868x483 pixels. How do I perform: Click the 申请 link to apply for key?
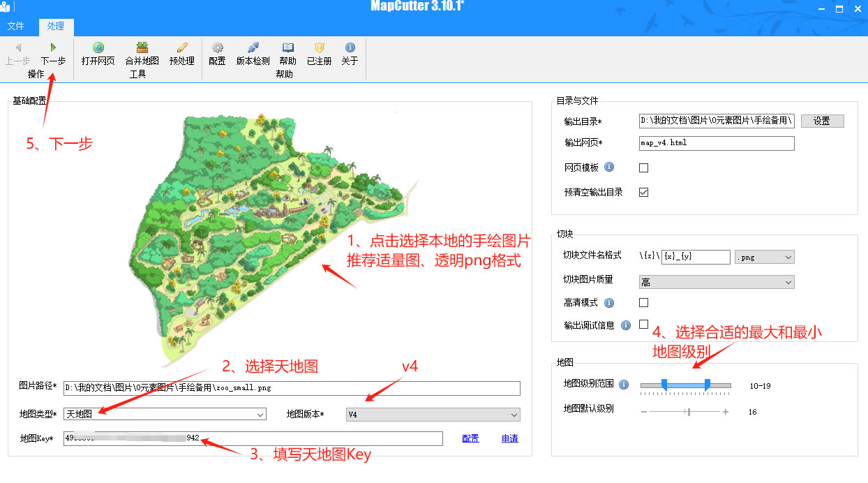click(x=509, y=438)
